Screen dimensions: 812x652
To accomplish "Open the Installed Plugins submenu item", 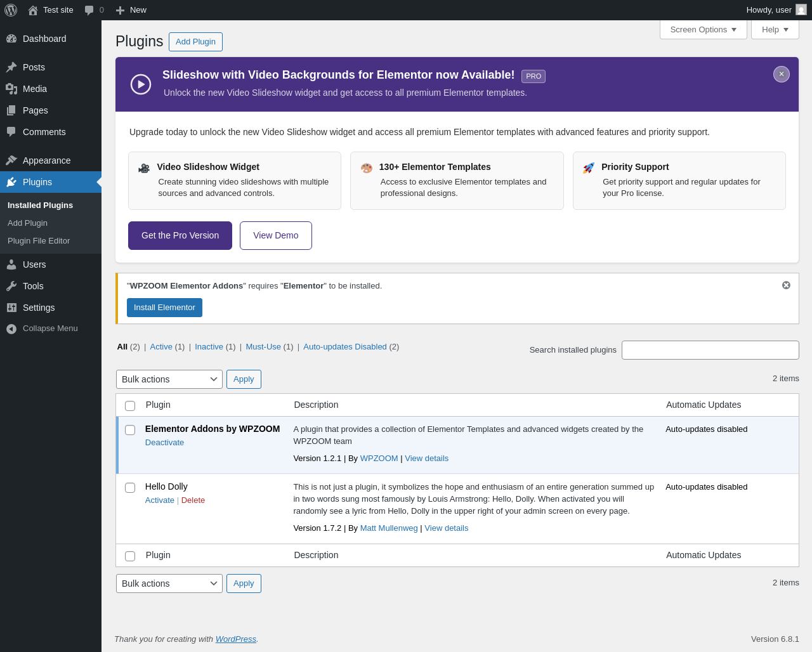I will (41, 205).
